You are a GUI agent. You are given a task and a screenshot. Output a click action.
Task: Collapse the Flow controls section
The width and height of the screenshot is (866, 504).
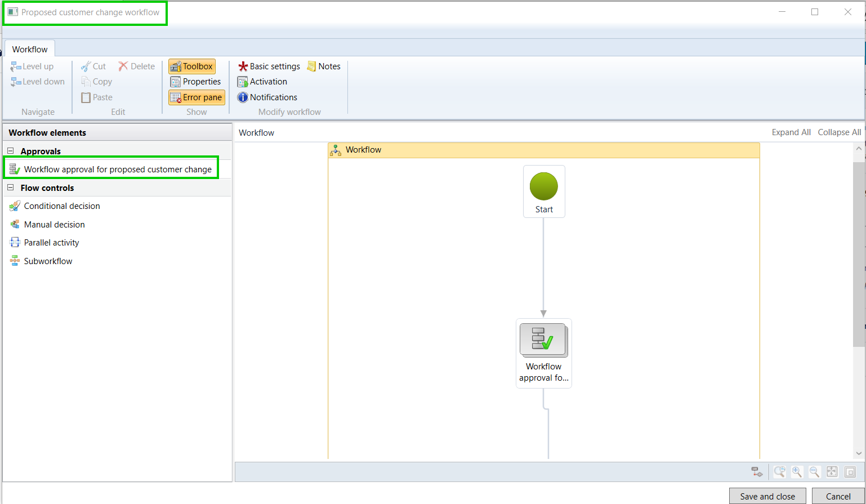(11, 188)
